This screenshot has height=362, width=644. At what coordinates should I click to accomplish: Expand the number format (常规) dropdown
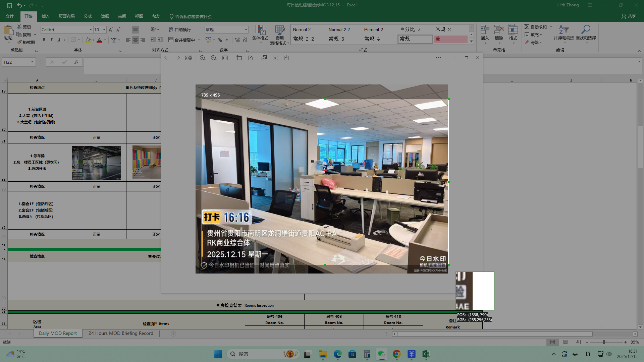click(x=246, y=30)
